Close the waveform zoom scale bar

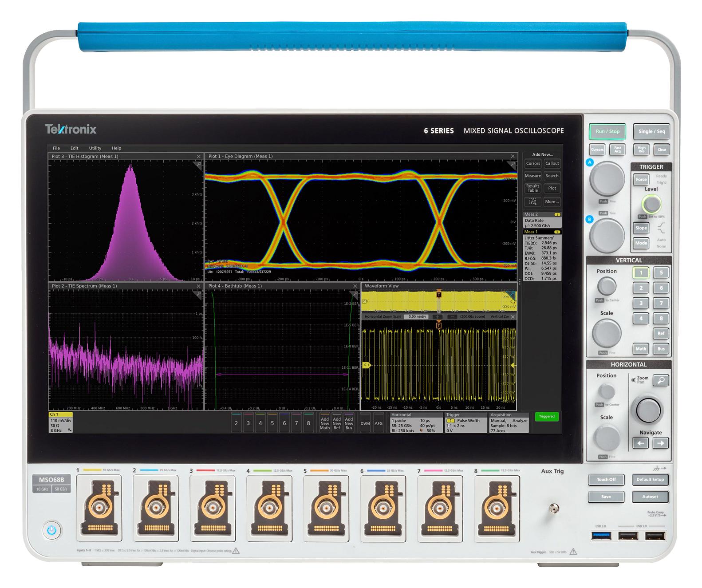point(513,317)
